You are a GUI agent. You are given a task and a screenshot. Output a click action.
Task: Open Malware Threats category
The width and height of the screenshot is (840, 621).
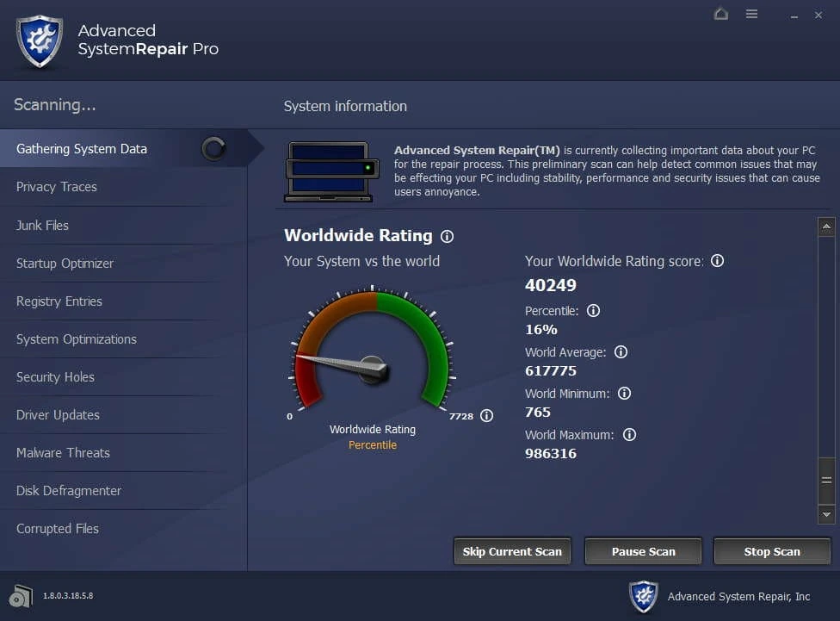click(124, 452)
